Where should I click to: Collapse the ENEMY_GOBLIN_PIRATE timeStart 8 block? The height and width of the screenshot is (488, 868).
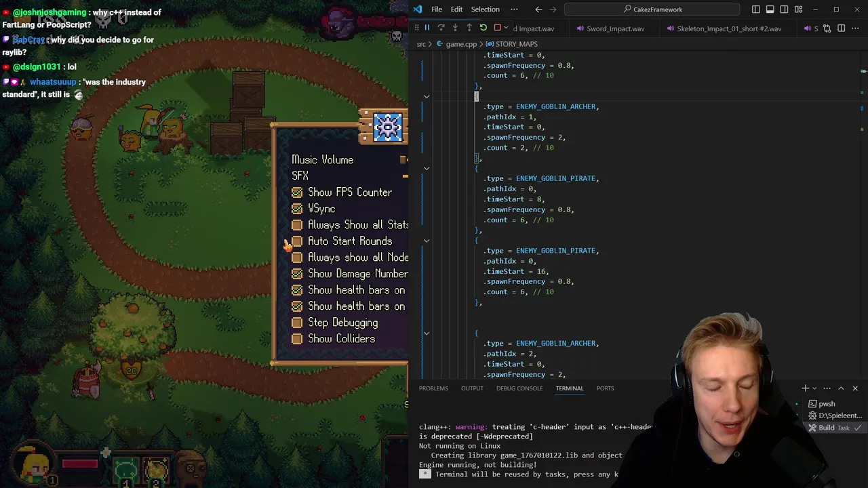click(427, 168)
